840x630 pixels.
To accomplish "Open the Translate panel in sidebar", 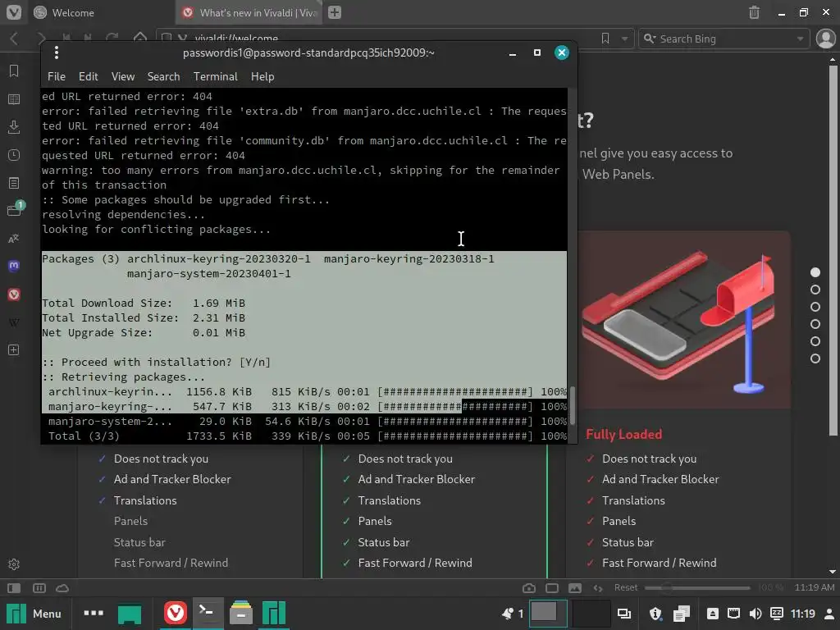I will (x=14, y=239).
